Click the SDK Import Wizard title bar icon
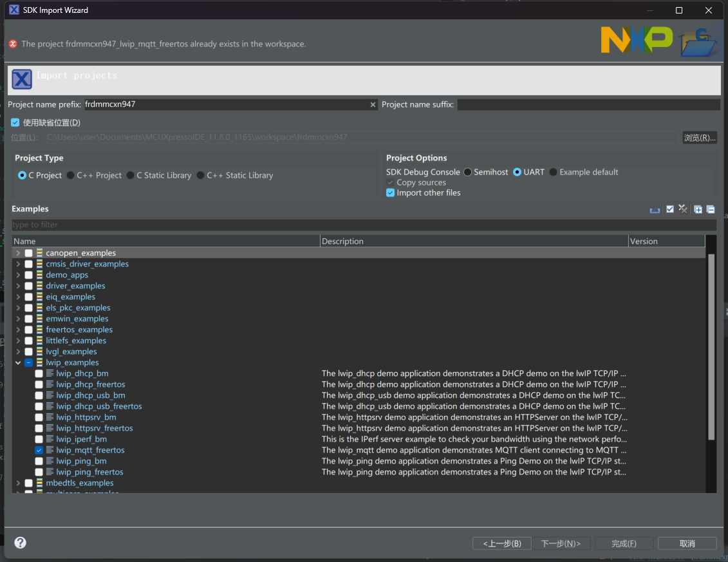This screenshot has height=562, width=728. (14, 10)
